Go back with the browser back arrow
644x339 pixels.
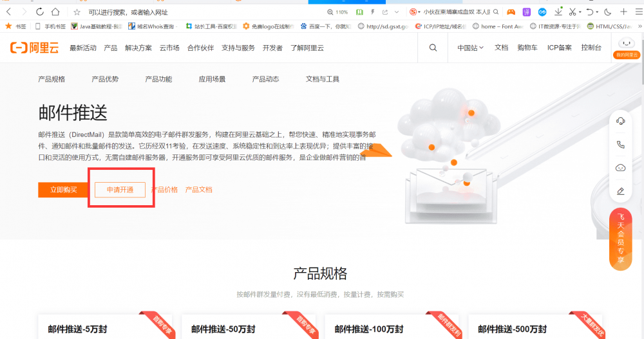coord(8,12)
